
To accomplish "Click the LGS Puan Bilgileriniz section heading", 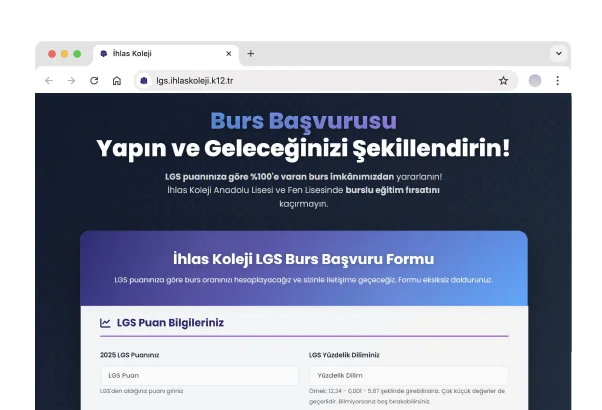I will coord(170,323).
